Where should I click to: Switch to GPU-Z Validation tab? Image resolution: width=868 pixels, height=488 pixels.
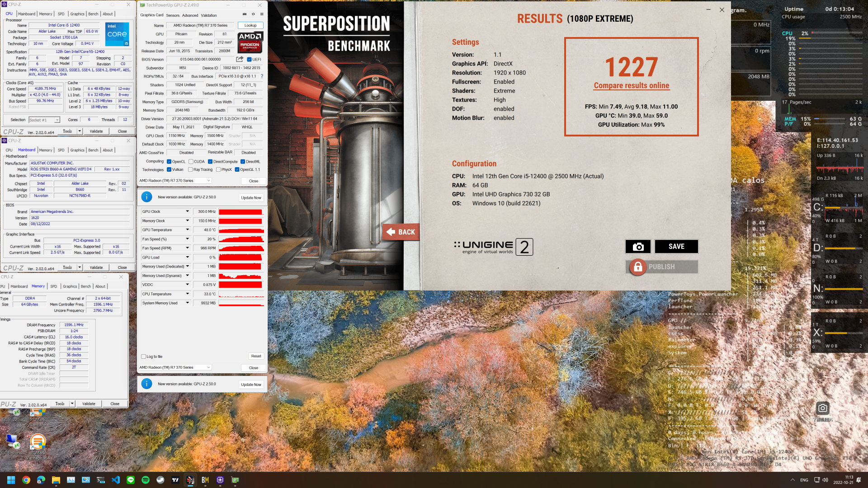[x=209, y=15]
